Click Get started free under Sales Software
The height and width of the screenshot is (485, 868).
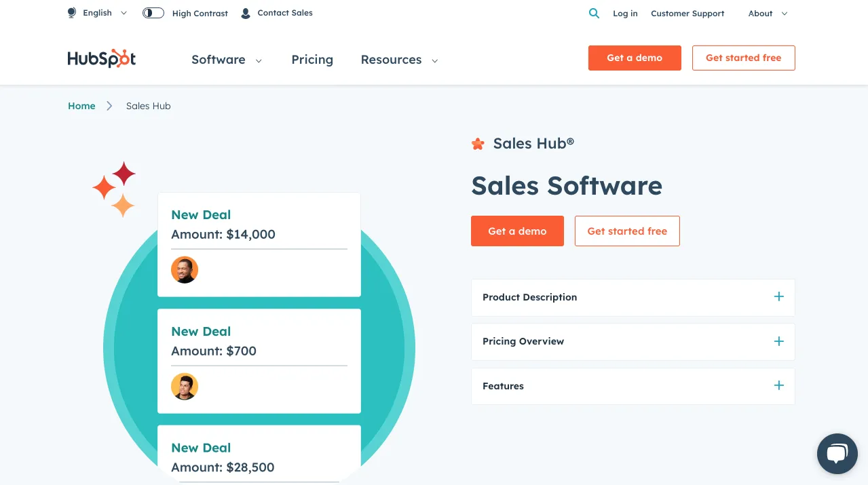[x=627, y=231]
